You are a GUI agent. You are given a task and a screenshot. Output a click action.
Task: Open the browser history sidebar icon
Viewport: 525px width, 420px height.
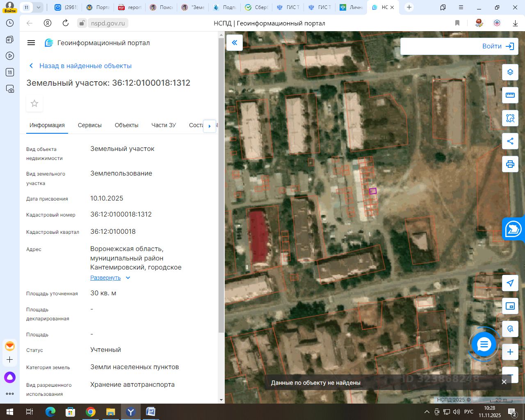click(10, 23)
